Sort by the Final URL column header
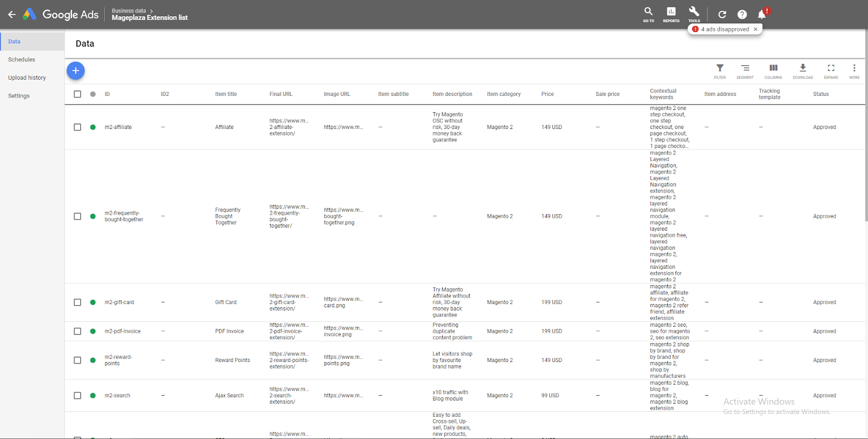The image size is (868, 439). [x=281, y=94]
